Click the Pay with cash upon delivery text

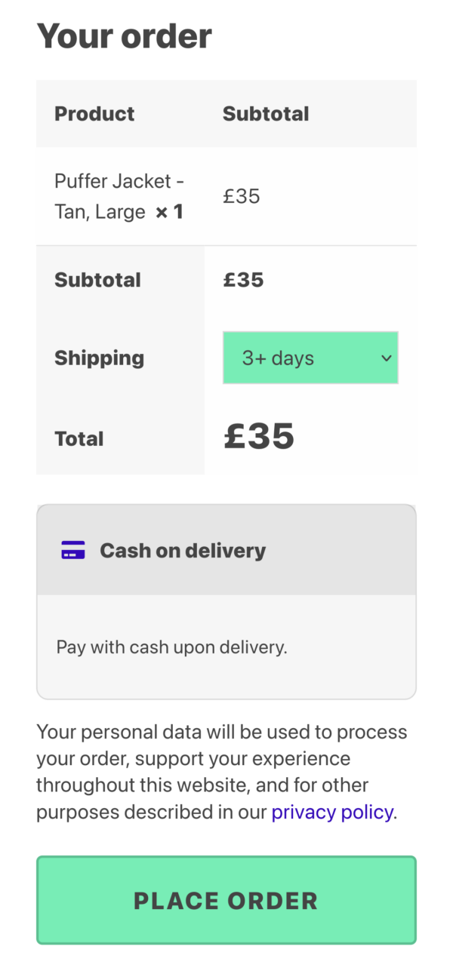tap(171, 647)
